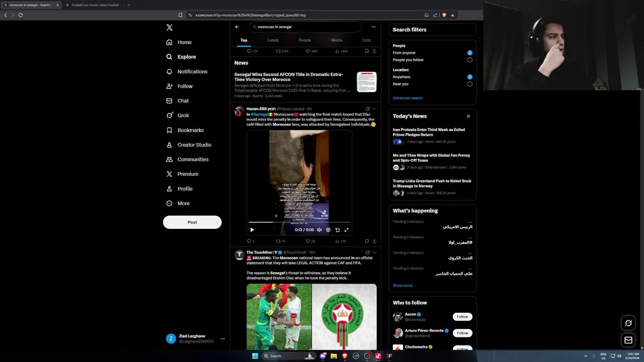Play the Hanan.888 tweet video
This screenshot has height=362, width=644.
pyautogui.click(x=252, y=230)
